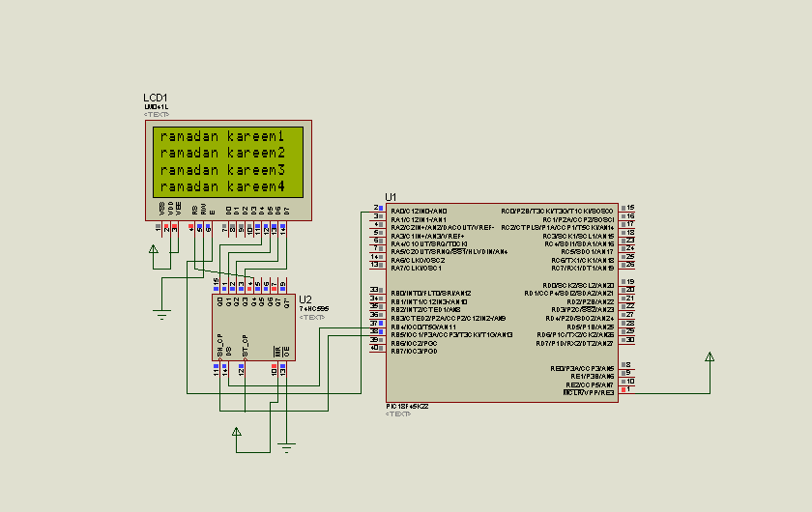Select the ground symbol below U2's OE pin
The image size is (812, 512).
286,447
